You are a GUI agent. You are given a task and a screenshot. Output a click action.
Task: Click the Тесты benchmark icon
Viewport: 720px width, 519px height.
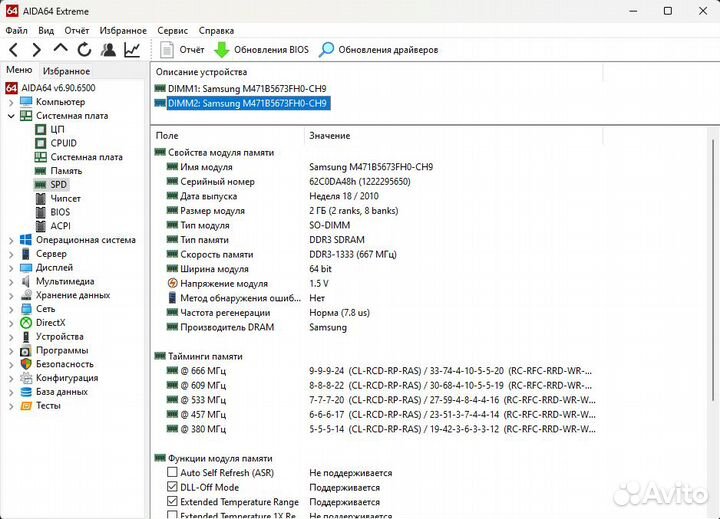pos(26,406)
